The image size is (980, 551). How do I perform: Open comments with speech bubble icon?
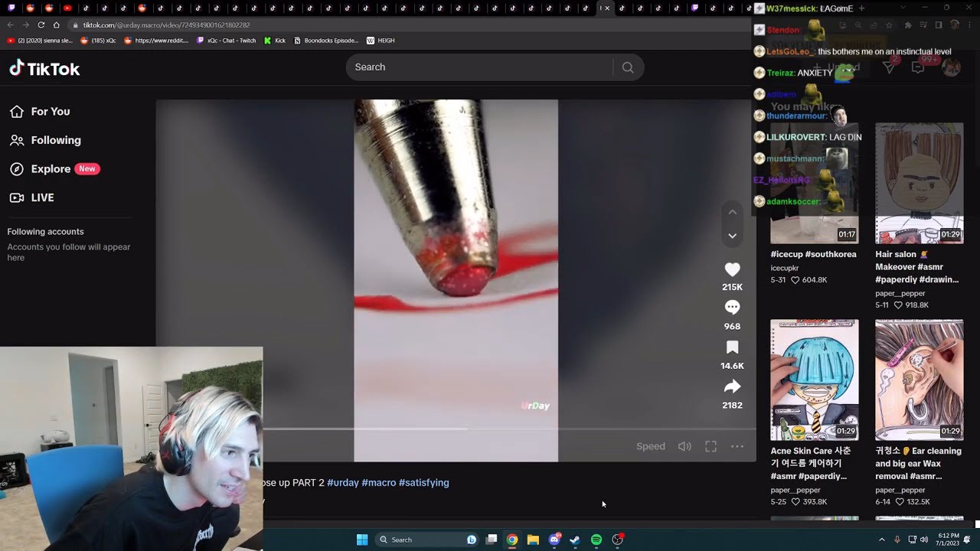(x=732, y=308)
